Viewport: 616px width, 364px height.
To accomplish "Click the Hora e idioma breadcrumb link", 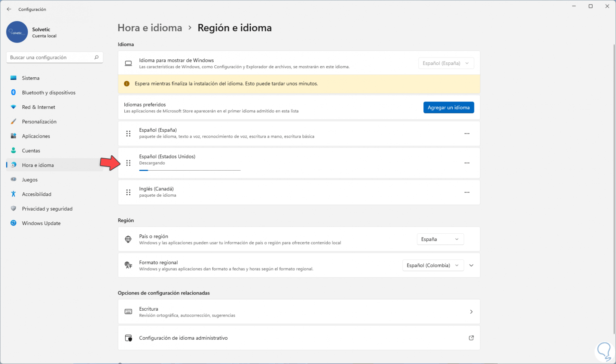I will (x=150, y=28).
